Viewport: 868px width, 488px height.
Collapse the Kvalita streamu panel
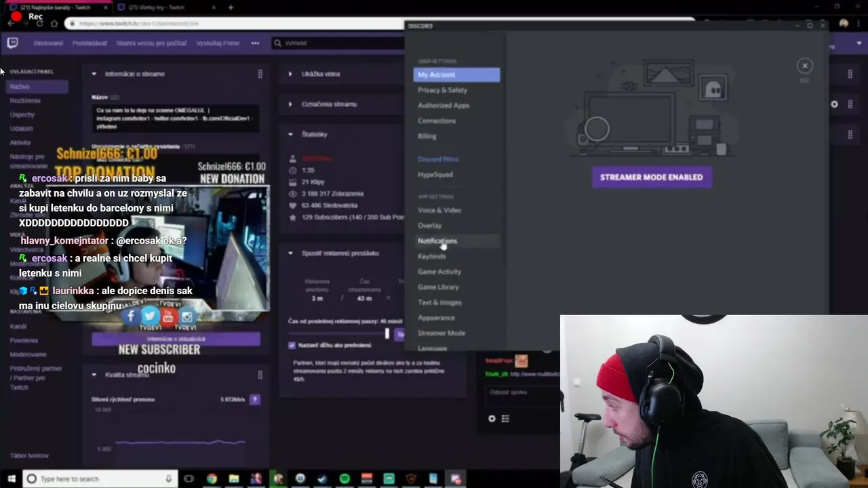pos(94,374)
